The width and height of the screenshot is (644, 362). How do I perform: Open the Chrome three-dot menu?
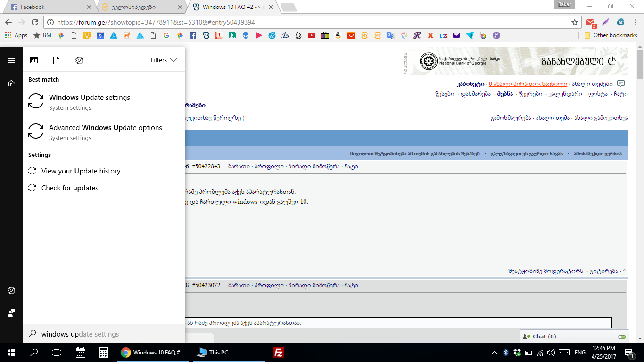635,22
